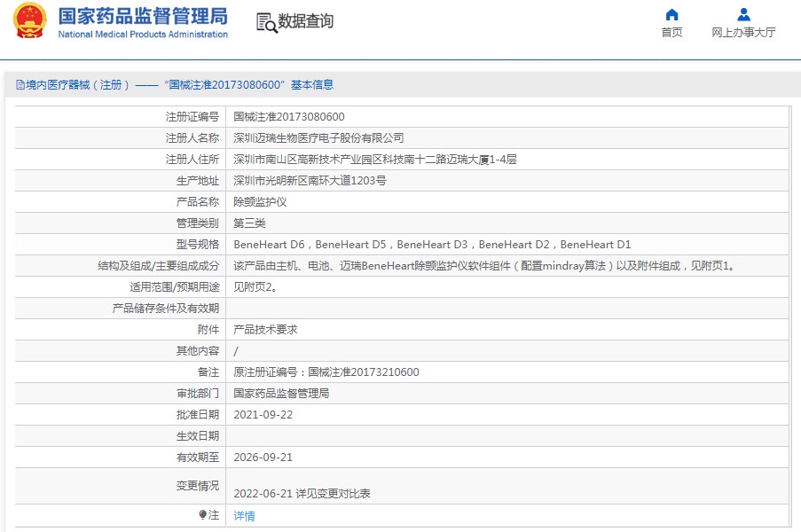
Task: Click attachment value 产品技术要求
Action: point(265,330)
